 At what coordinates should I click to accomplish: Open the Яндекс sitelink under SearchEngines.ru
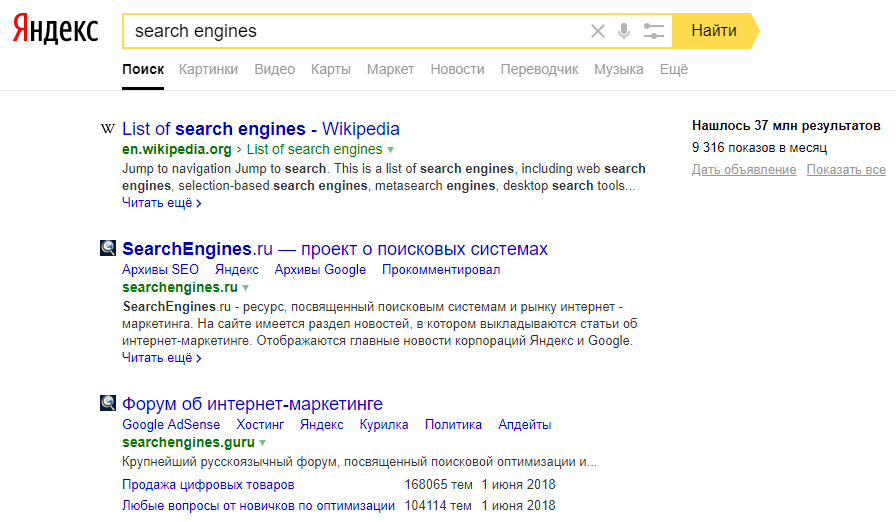pyautogui.click(x=237, y=270)
